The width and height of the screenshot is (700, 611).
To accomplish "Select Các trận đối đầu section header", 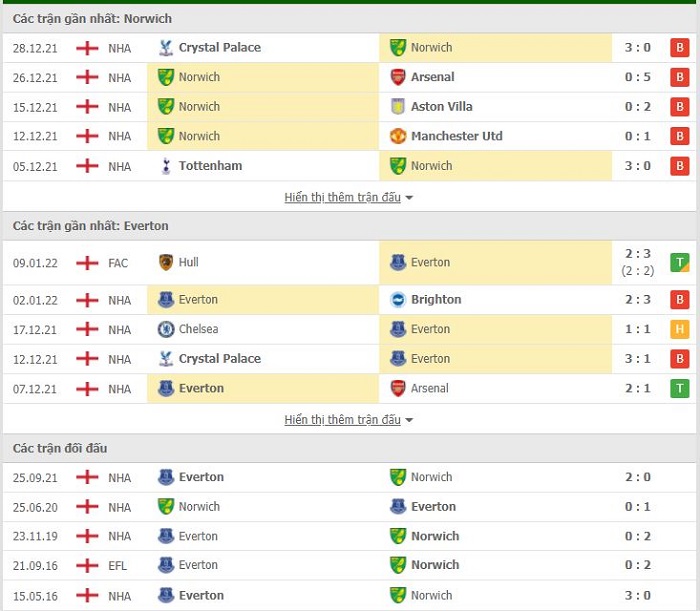I will (60, 448).
